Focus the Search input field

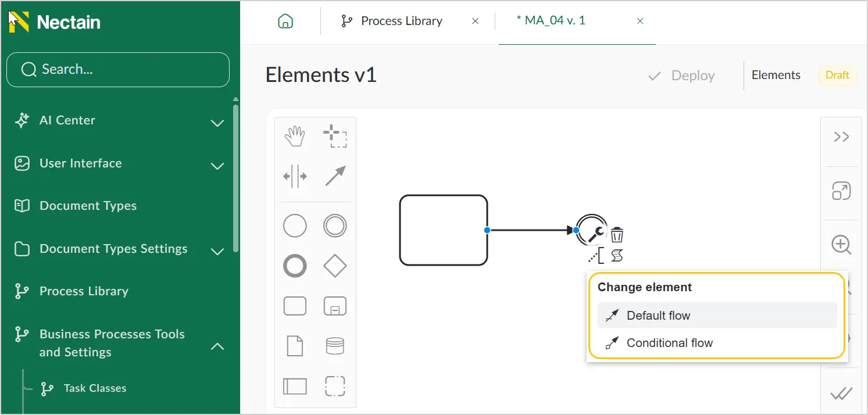click(118, 70)
